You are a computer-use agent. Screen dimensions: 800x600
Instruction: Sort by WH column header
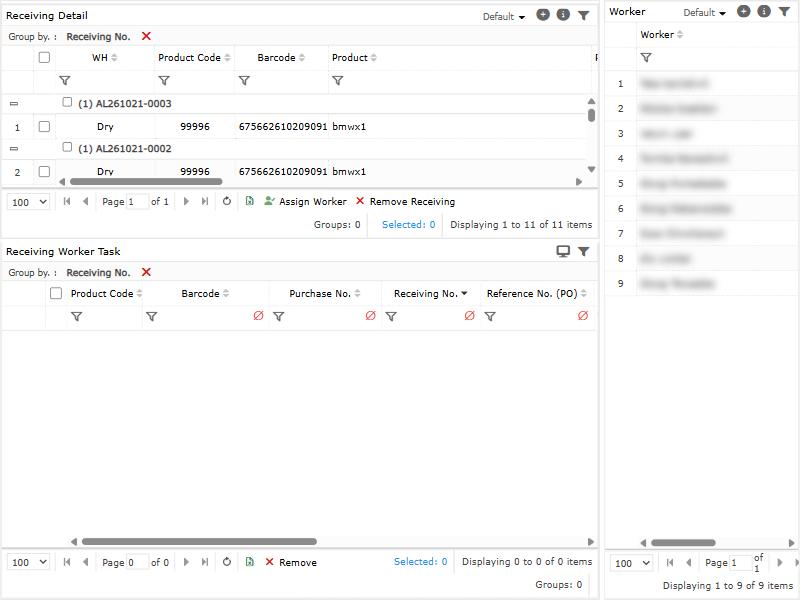click(105, 58)
